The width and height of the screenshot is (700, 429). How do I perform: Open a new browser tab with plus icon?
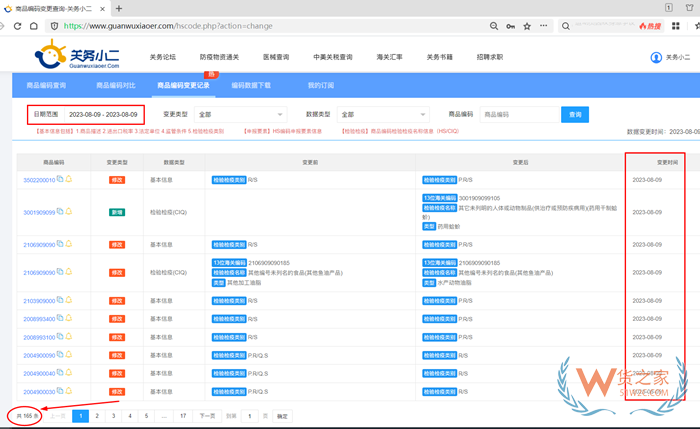(119, 8)
